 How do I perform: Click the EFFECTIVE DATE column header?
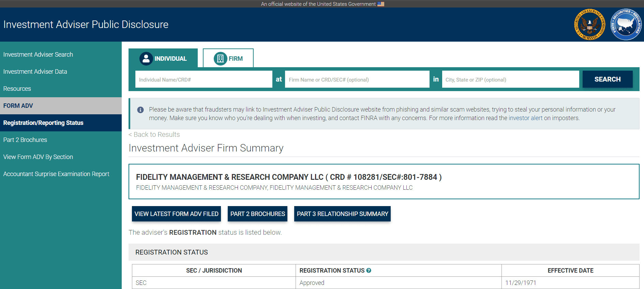pyautogui.click(x=570, y=271)
